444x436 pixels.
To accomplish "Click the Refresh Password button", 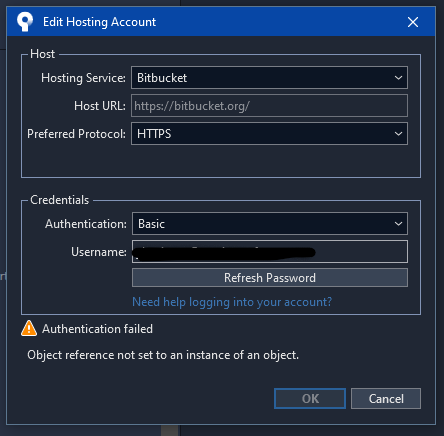I will 270,278.
